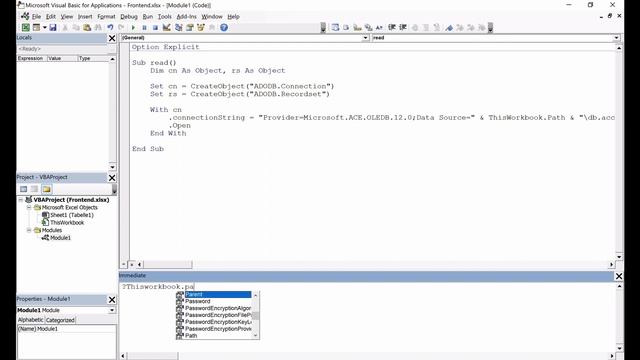This screenshot has height=360, width=640.
Task: Open the Add-Ins menu
Action: 187,17
